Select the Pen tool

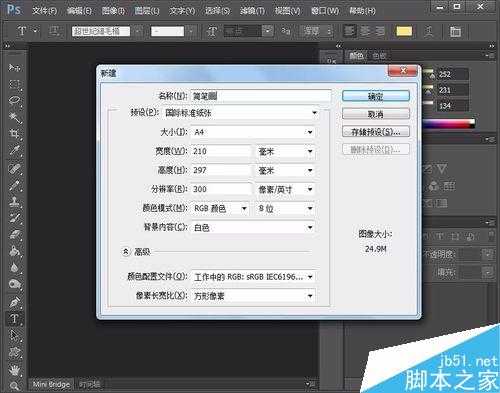pyautogui.click(x=14, y=302)
